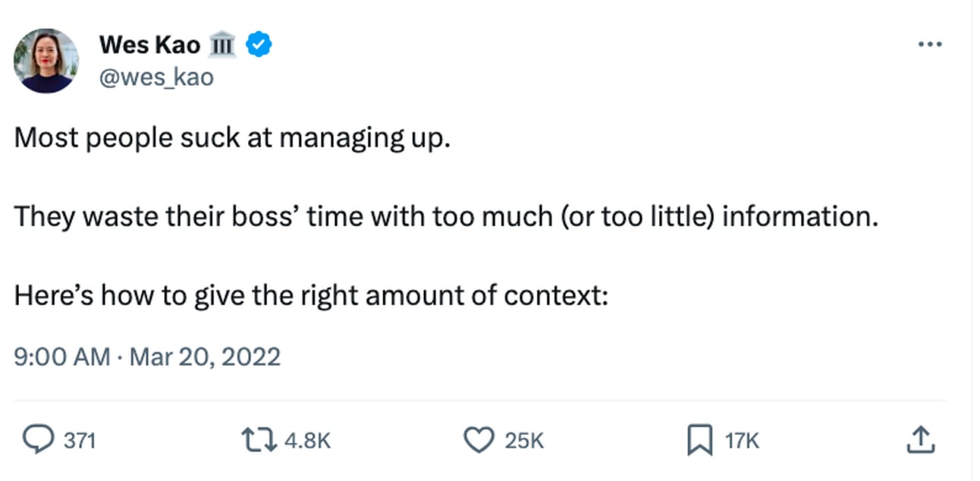Click the 9:00 AM timestamp
Viewport: 980px width, 481px height.
(62, 356)
